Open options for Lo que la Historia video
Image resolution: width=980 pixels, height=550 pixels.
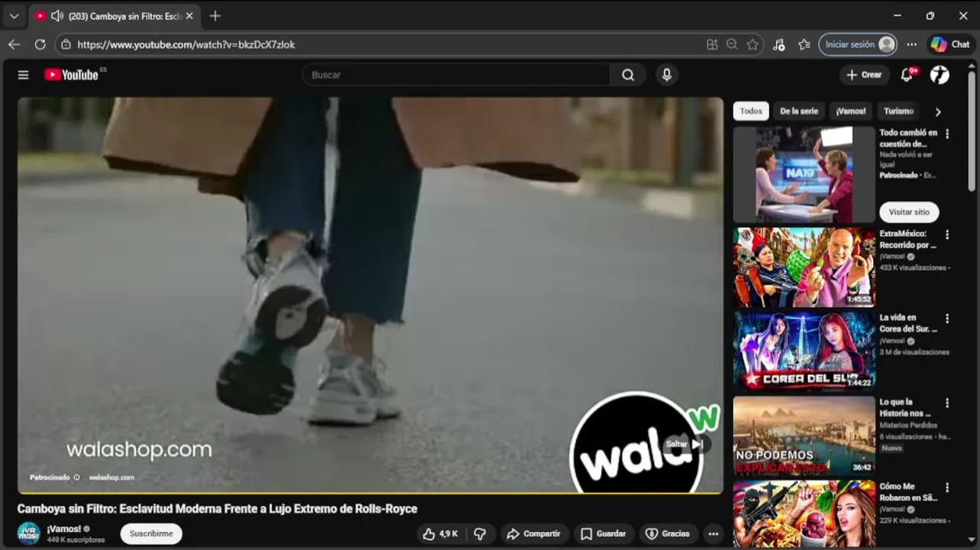(x=947, y=403)
